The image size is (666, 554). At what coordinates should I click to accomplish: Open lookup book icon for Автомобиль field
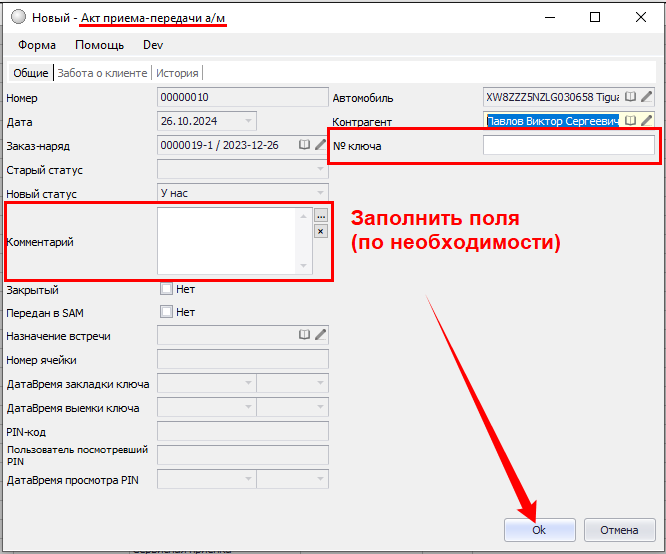(630, 97)
